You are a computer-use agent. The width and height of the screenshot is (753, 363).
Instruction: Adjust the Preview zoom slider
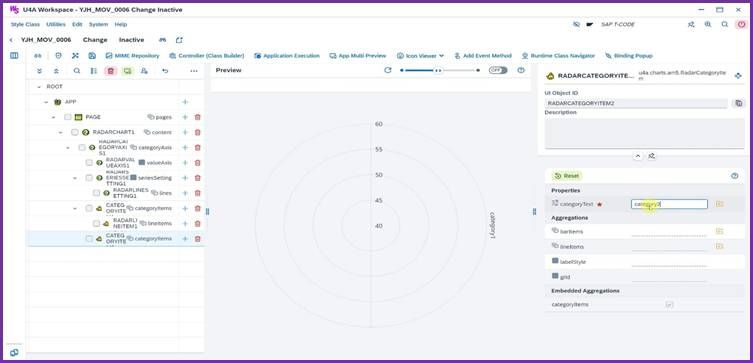click(x=439, y=70)
